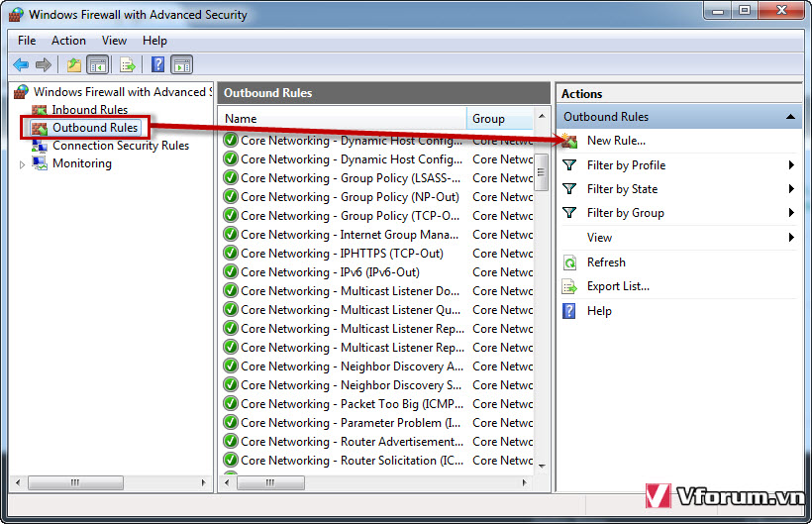
Task: Click the Export List toolbar icon
Action: pyautogui.click(x=128, y=64)
